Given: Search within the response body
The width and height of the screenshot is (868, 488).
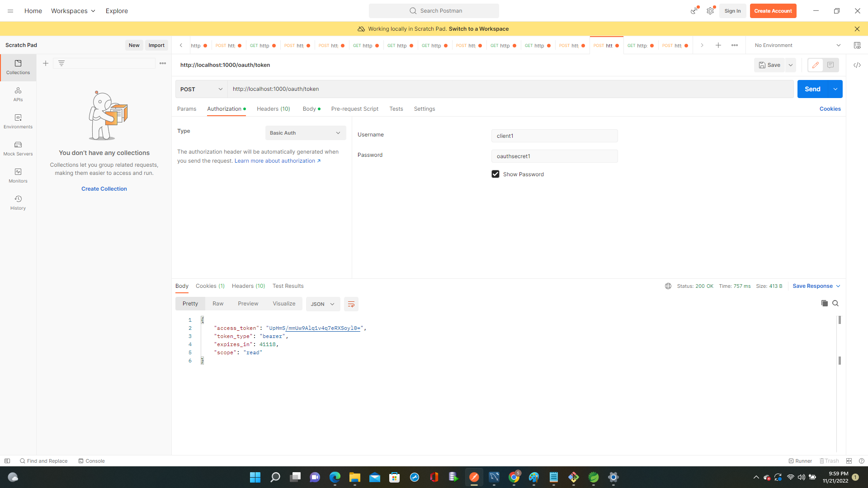Looking at the screenshot, I should tap(835, 303).
